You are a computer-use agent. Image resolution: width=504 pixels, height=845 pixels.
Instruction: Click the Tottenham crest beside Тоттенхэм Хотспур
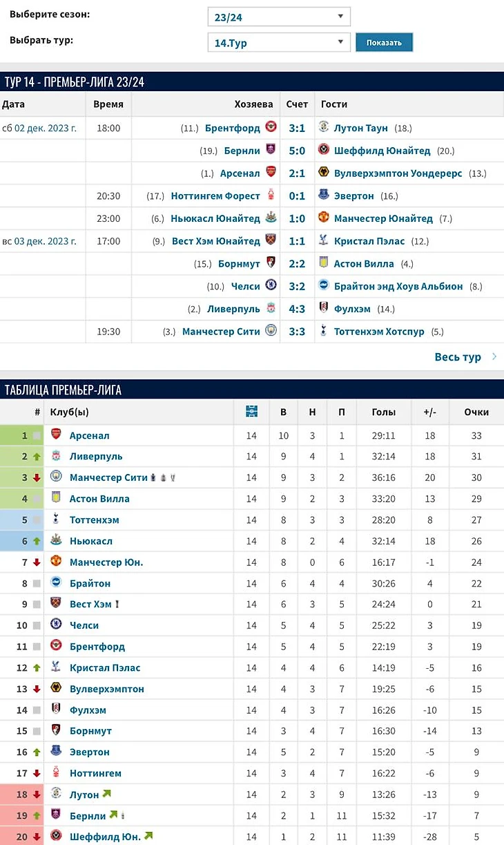tap(324, 332)
